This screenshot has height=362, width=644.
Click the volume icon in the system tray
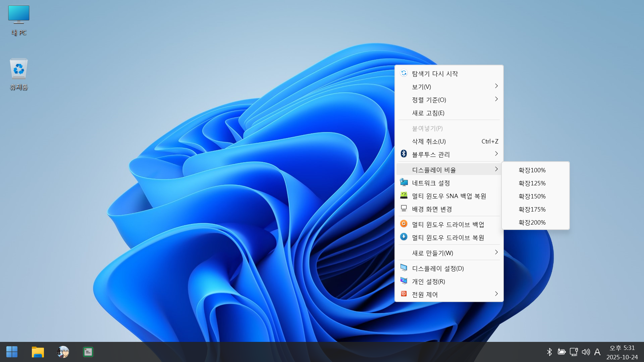tap(586, 352)
